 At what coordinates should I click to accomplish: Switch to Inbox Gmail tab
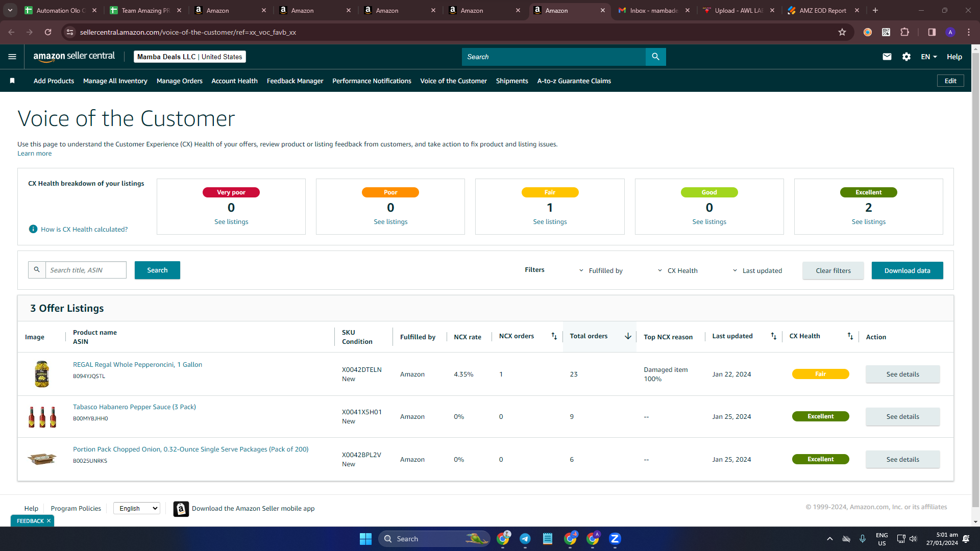pyautogui.click(x=653, y=10)
